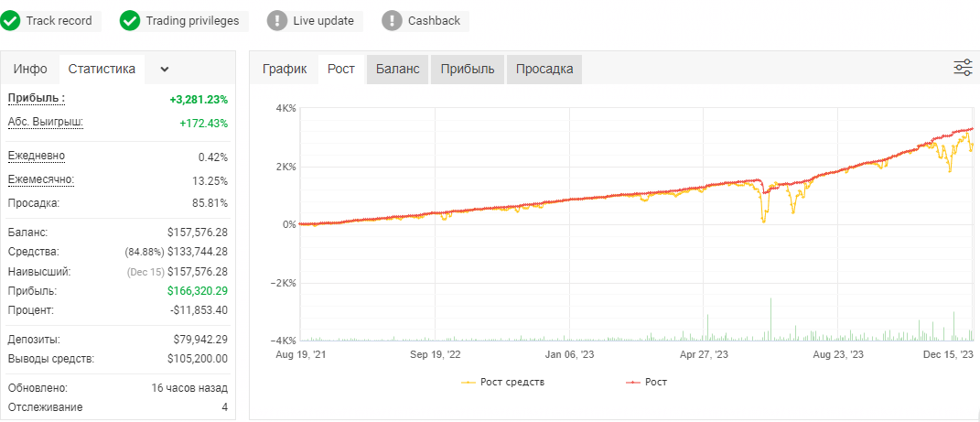This screenshot has width=980, height=422.
Task: Click the Ежедневно label
Action: 37,156
